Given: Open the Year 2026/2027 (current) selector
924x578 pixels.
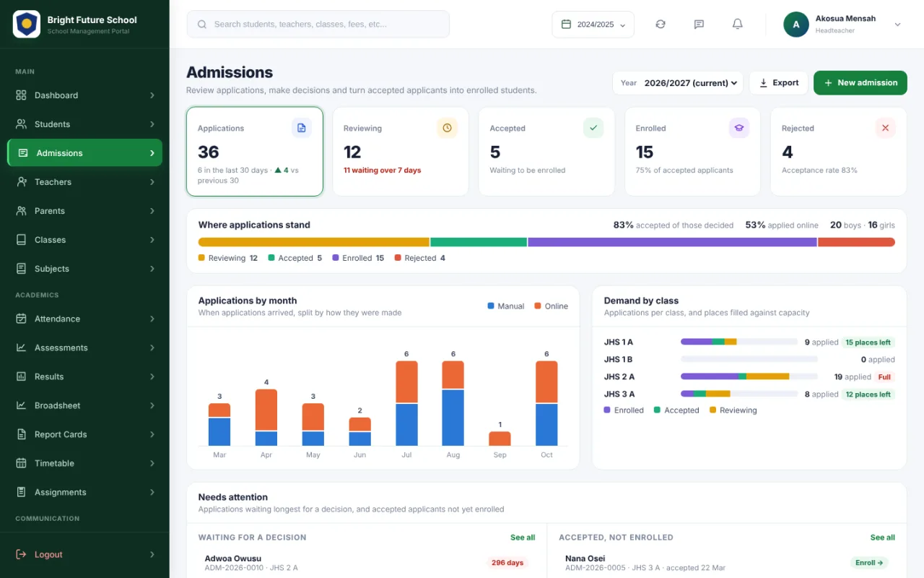Looking at the screenshot, I should [678, 83].
